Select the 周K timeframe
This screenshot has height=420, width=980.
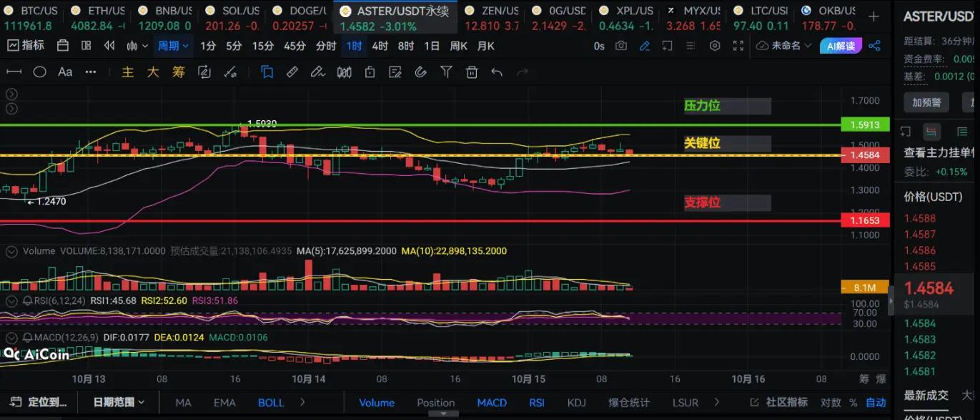pos(458,46)
